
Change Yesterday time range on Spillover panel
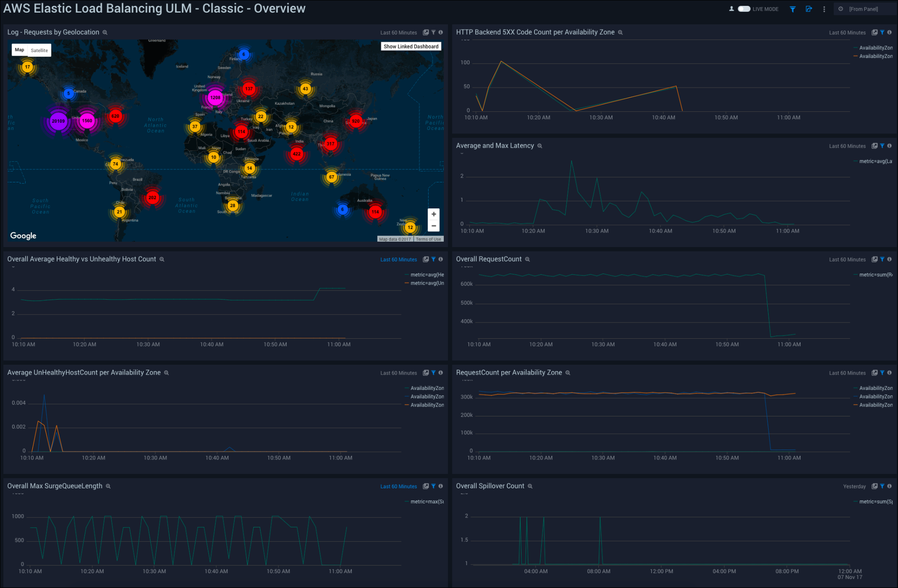854,486
